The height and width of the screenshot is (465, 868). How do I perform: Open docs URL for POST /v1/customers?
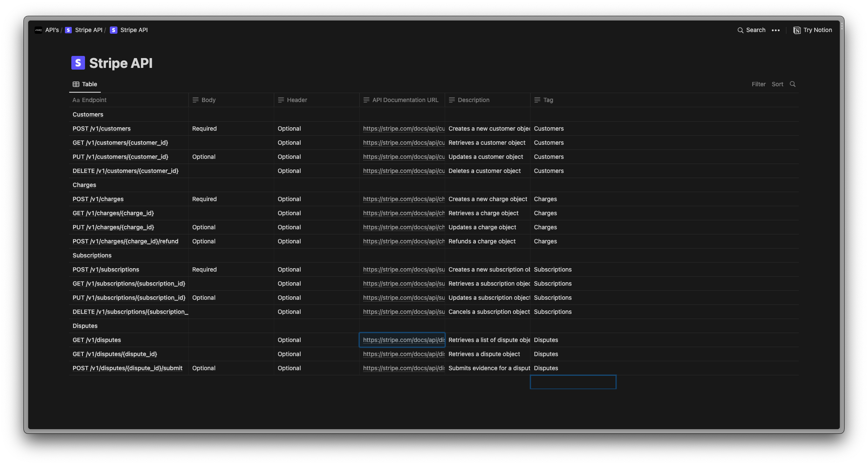[404, 129]
